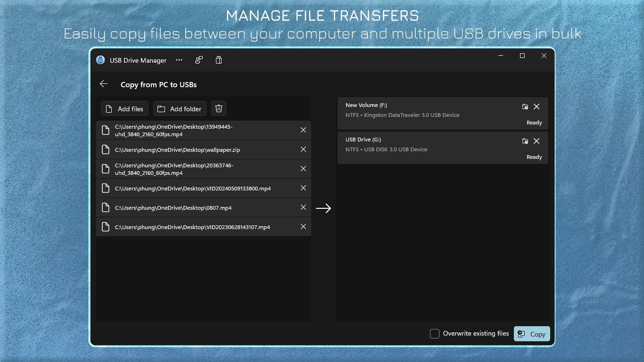Open the three-dots more options menu
644x362 pixels.
pos(179,60)
